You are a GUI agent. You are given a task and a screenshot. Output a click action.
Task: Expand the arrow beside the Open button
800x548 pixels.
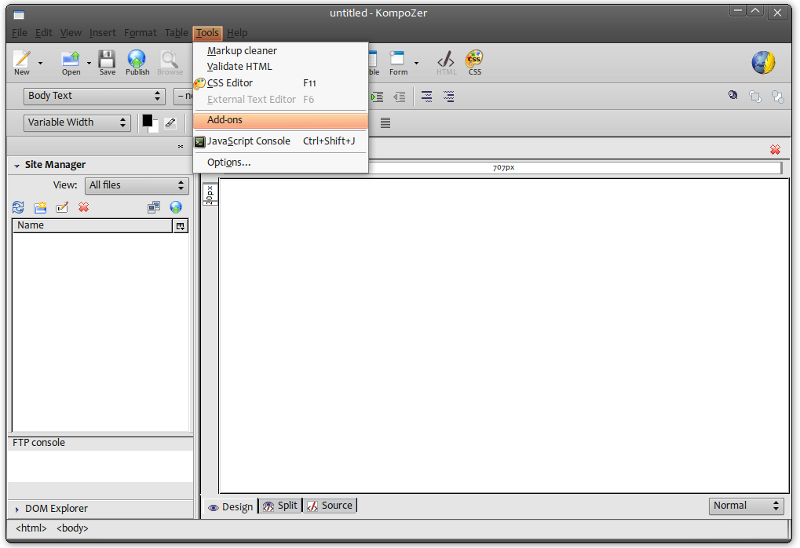[89, 63]
